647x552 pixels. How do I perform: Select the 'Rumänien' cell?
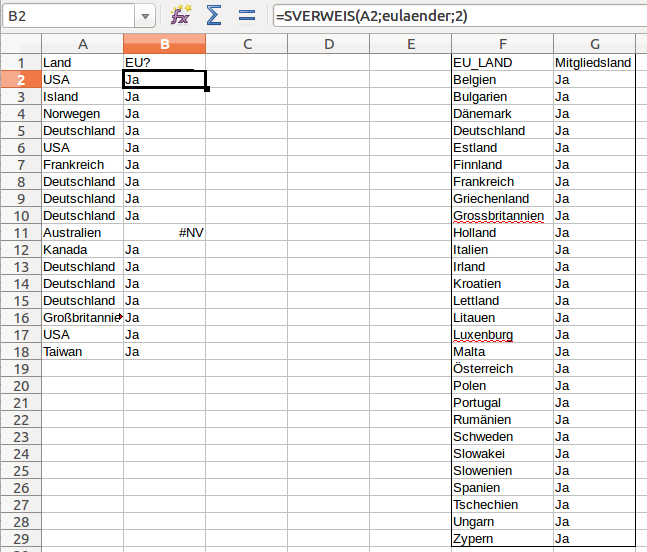pyautogui.click(x=503, y=420)
